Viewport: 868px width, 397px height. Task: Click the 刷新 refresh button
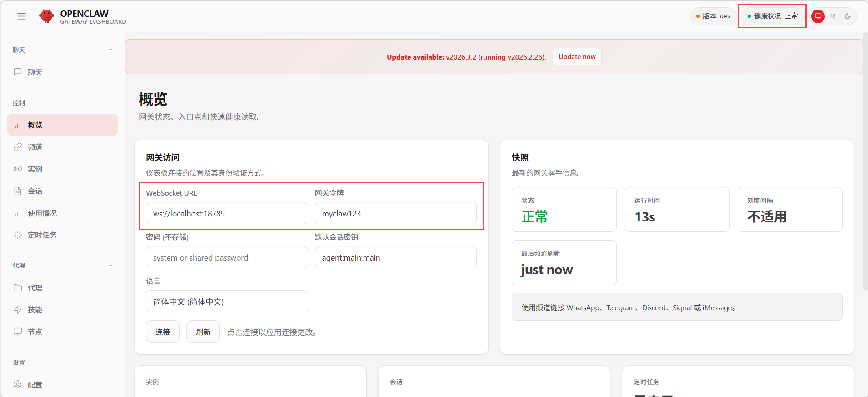tap(203, 332)
